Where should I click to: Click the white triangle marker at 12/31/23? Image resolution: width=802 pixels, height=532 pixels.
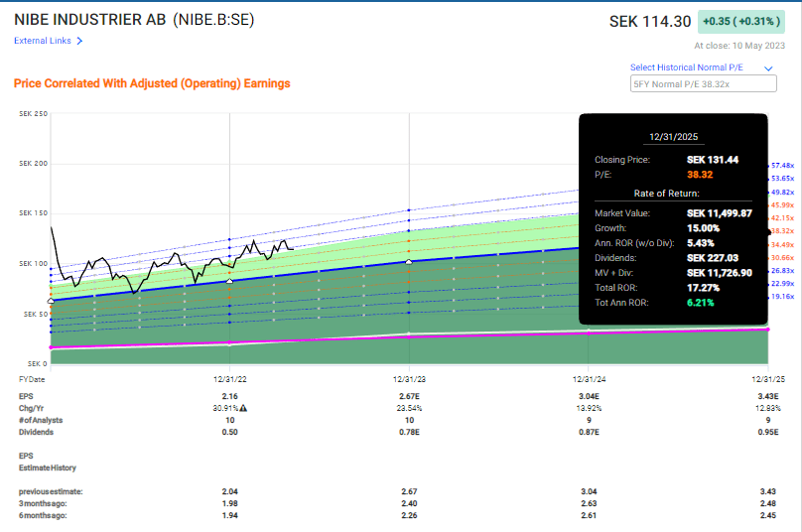point(409,262)
